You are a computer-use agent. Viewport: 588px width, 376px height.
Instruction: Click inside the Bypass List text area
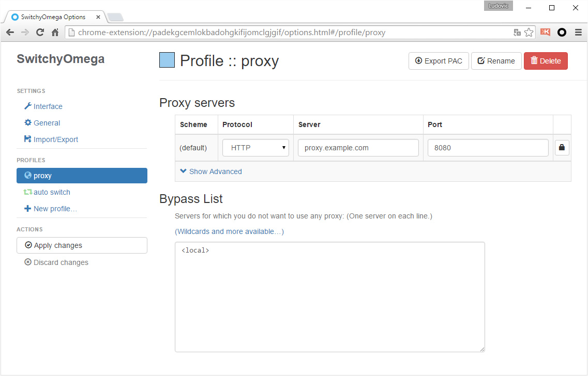pos(330,297)
